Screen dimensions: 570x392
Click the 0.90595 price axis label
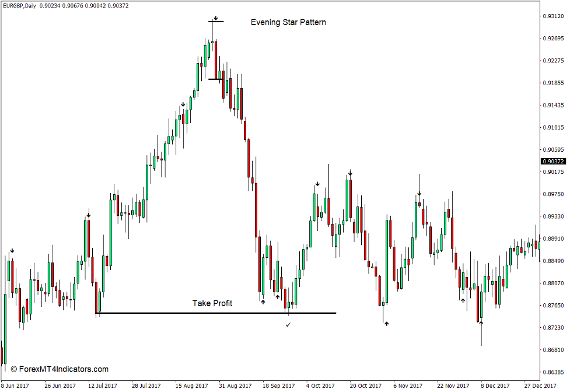[x=553, y=149]
